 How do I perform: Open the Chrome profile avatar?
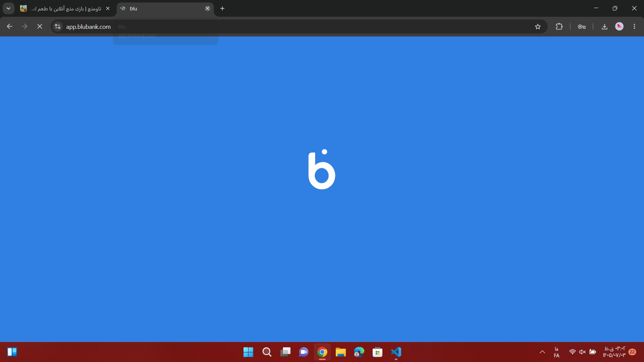pyautogui.click(x=619, y=26)
